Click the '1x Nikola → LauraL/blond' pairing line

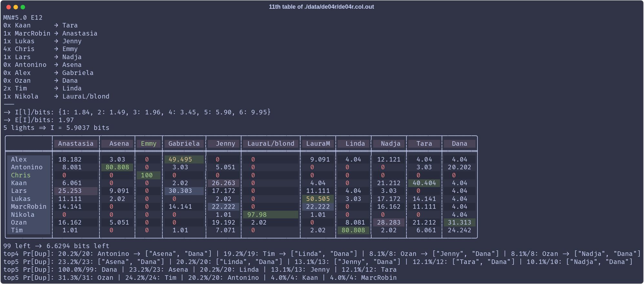pyautogui.click(x=56, y=96)
